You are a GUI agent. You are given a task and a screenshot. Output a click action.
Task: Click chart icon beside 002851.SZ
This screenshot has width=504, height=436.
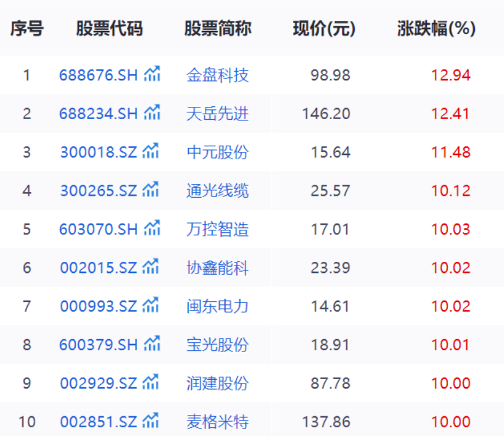151,420
